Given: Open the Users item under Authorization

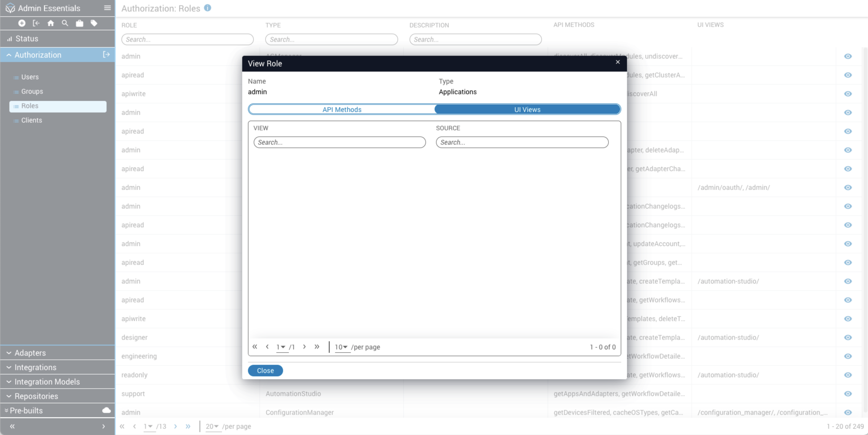Looking at the screenshot, I should click(x=30, y=77).
